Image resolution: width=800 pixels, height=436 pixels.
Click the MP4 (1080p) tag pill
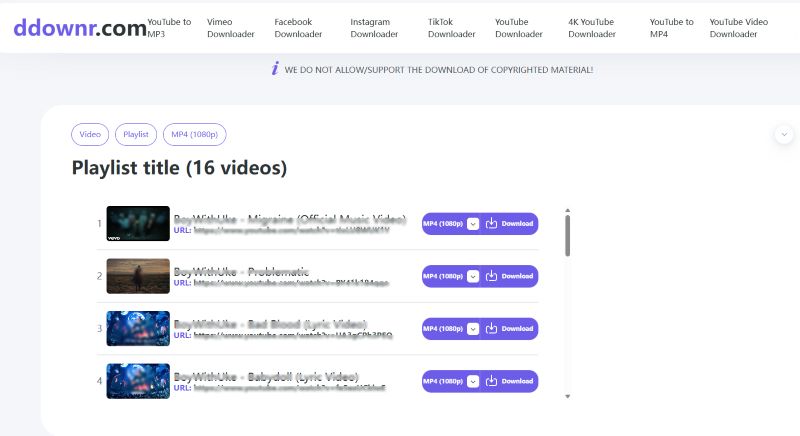click(x=194, y=135)
